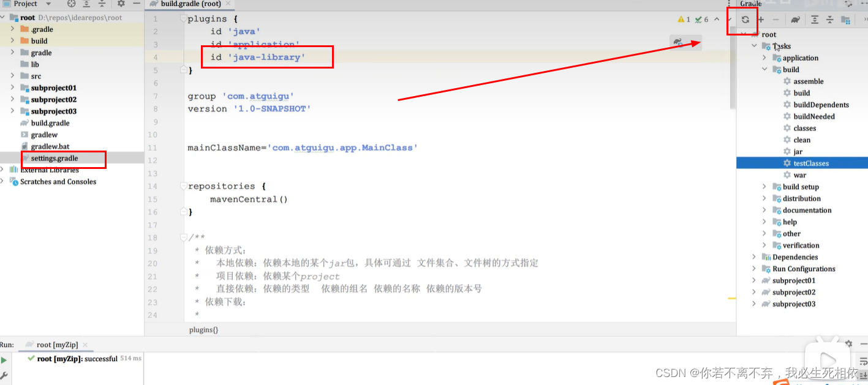Click the warning count indicator in editor
Image resolution: width=868 pixels, height=385 pixels.
pyautogui.click(x=684, y=20)
